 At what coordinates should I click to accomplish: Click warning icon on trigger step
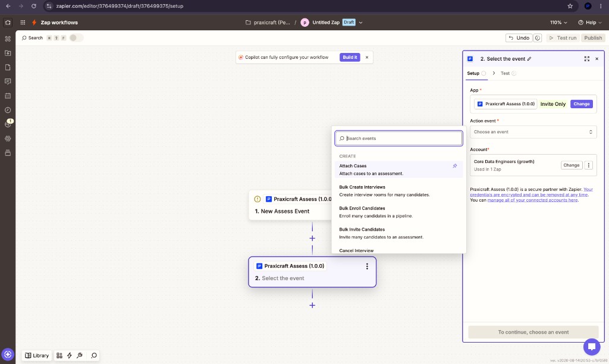257,199
